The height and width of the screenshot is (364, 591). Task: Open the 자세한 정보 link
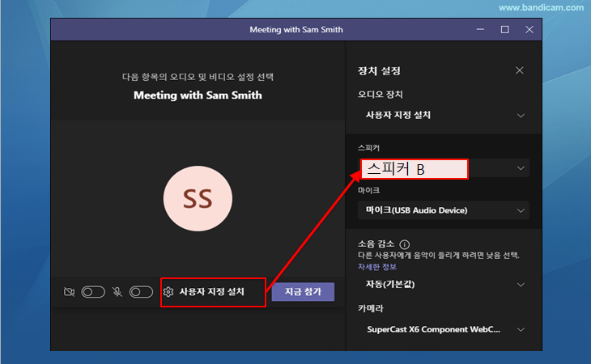[x=377, y=267]
